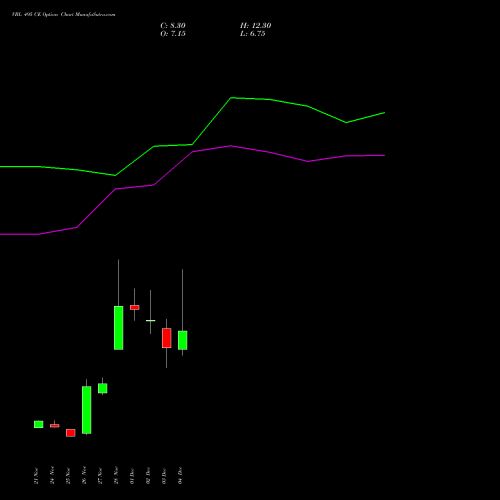Click the '24 Nov' date label
This screenshot has height=500, width=500.
click(52, 476)
